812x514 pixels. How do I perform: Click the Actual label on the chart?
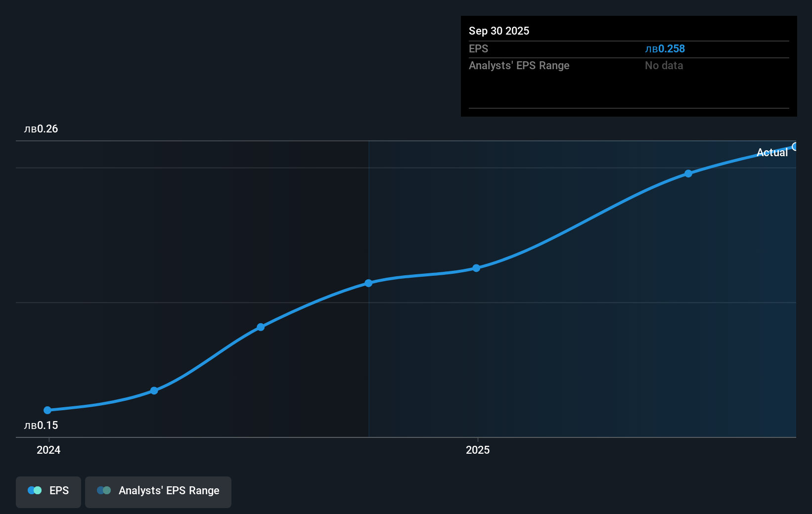click(x=772, y=152)
